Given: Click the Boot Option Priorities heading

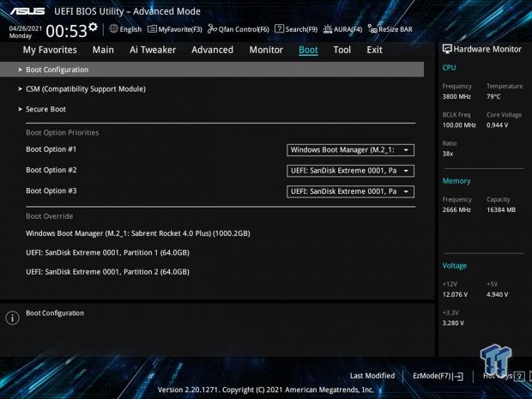Looking at the screenshot, I should tap(63, 133).
